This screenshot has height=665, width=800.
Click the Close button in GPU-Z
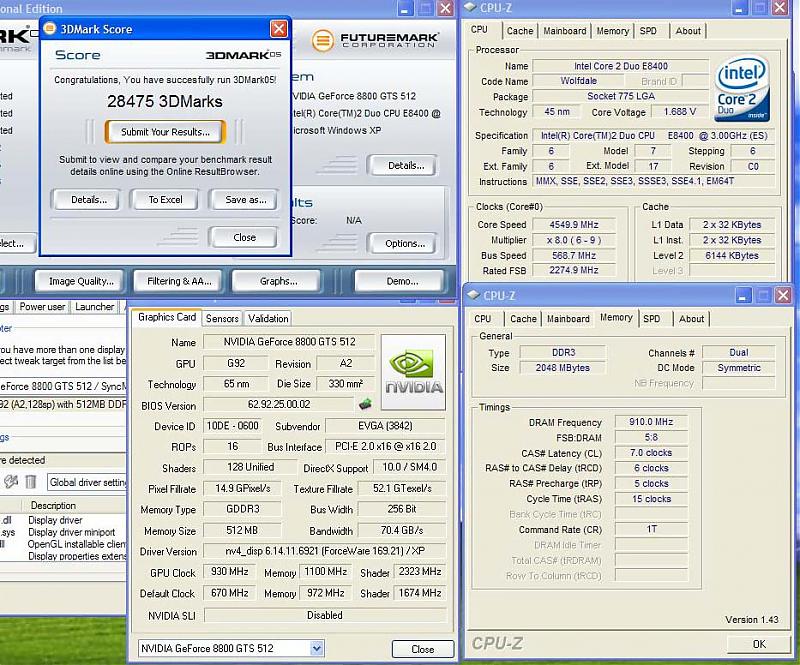(x=422, y=649)
